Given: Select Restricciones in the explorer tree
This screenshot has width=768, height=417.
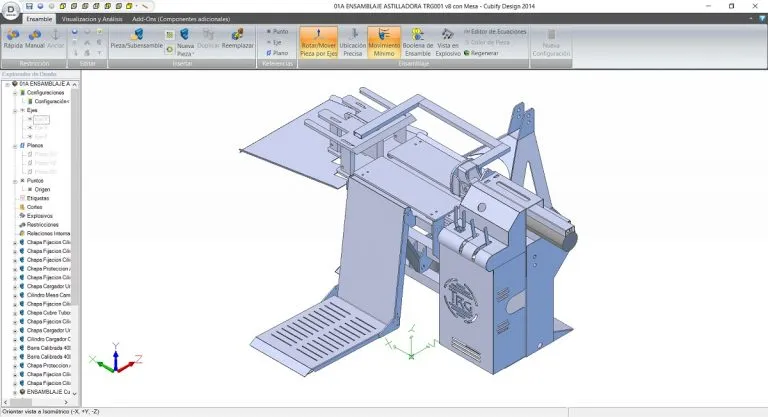Looking at the screenshot, I should (x=43, y=224).
